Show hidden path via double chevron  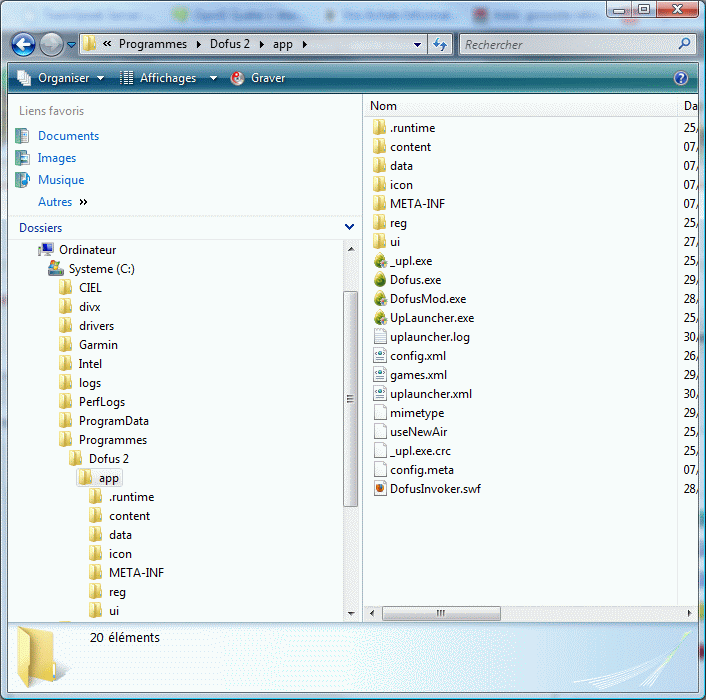[x=107, y=44]
